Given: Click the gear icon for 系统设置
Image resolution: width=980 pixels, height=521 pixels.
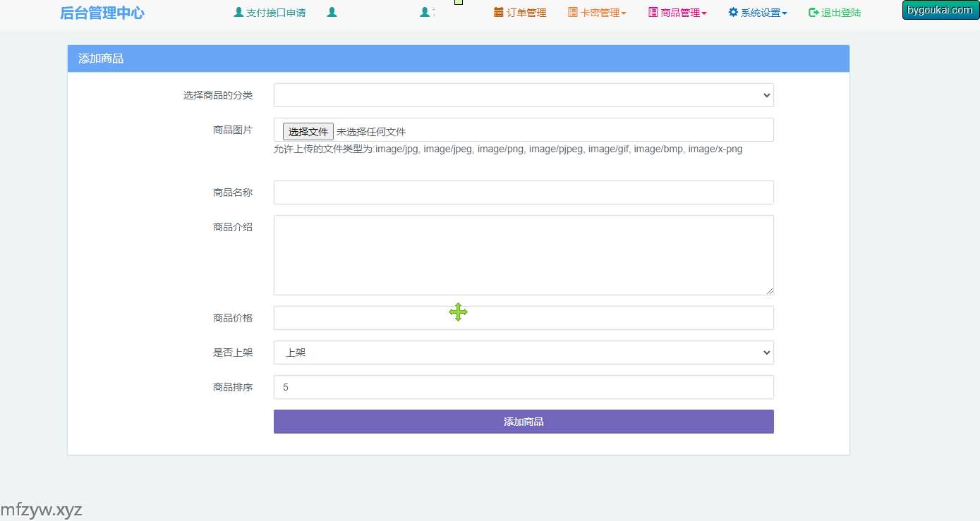Looking at the screenshot, I should pyautogui.click(x=733, y=13).
